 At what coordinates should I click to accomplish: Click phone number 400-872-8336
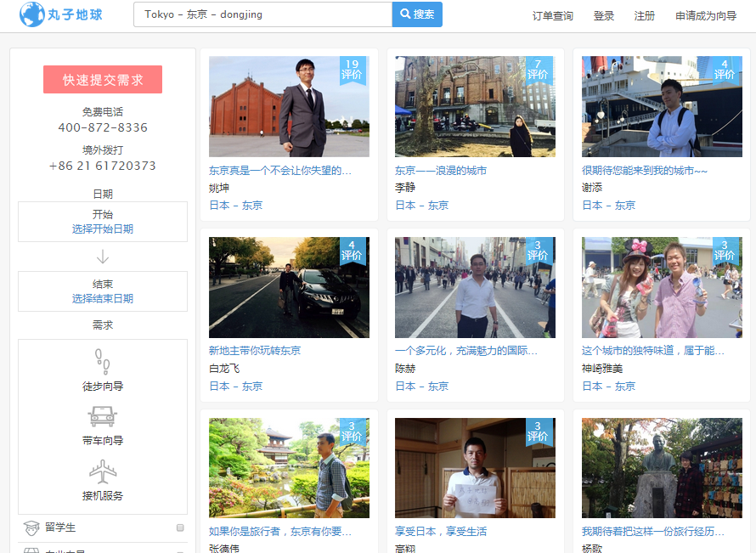(x=103, y=127)
